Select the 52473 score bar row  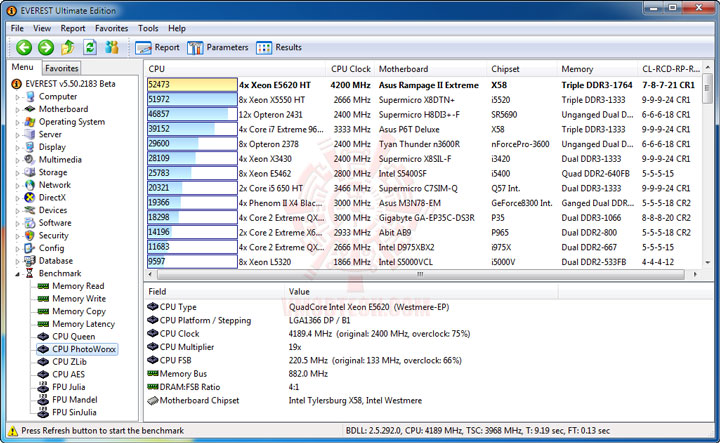click(192, 85)
